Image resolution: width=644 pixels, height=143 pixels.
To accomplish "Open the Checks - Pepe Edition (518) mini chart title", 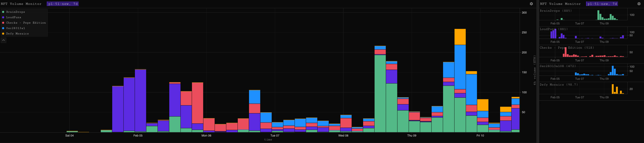I will click(x=567, y=48).
